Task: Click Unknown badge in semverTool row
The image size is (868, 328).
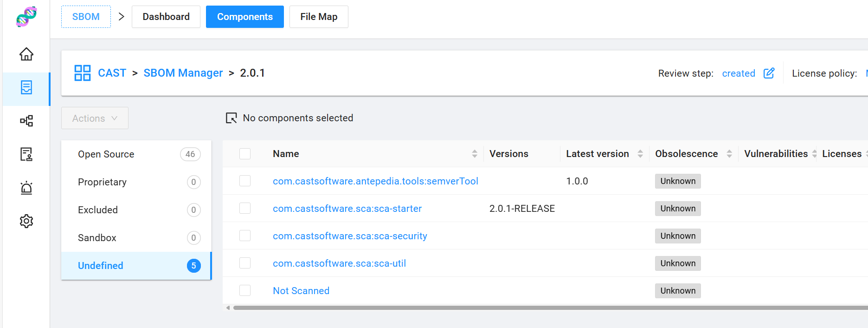Action: [678, 181]
